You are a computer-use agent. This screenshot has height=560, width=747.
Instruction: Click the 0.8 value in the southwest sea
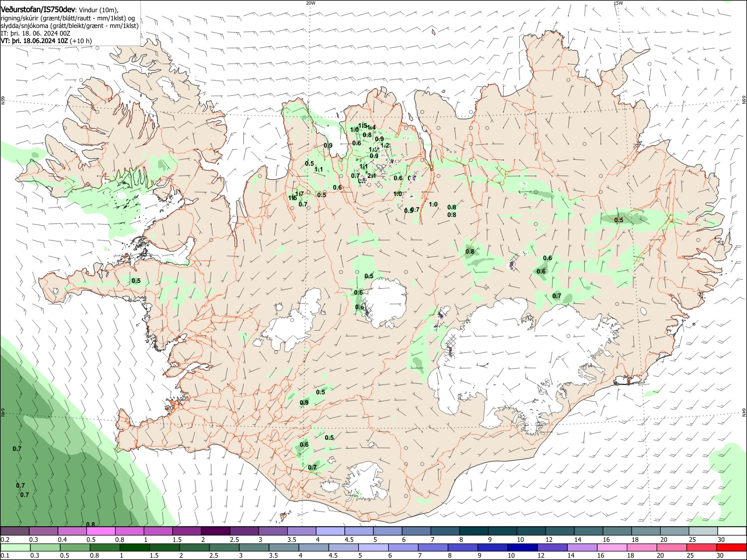coord(90,524)
